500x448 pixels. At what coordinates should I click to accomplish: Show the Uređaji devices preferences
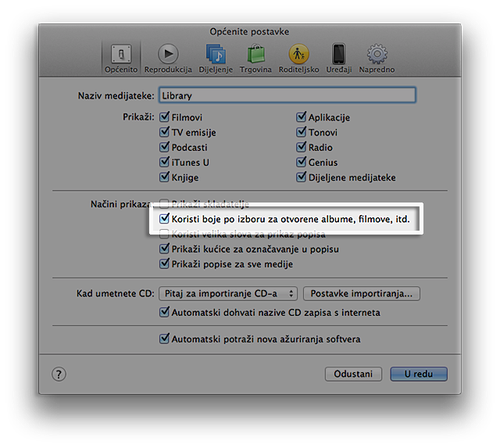tap(338, 57)
